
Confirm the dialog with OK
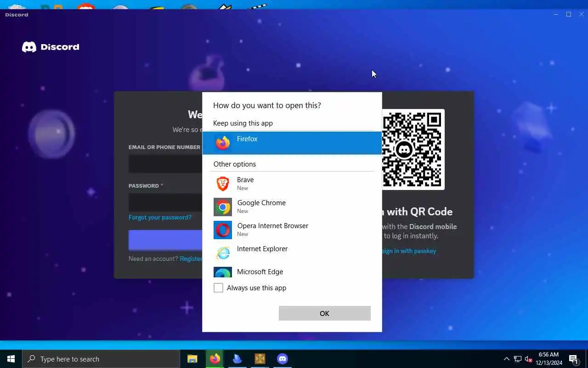(324, 313)
